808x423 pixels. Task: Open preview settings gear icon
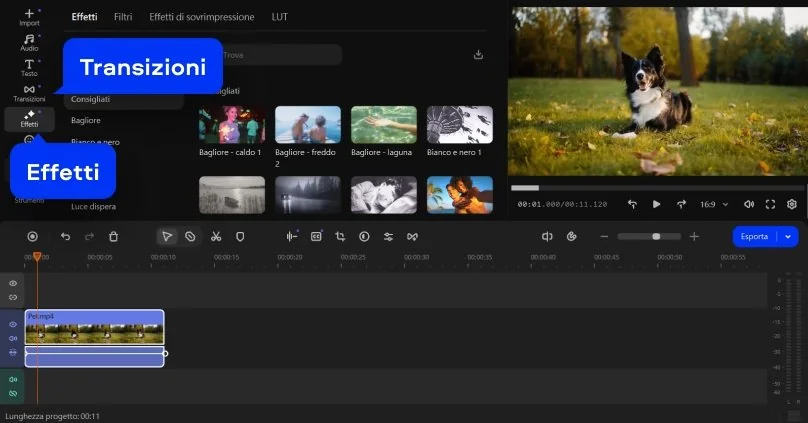pyautogui.click(x=791, y=204)
